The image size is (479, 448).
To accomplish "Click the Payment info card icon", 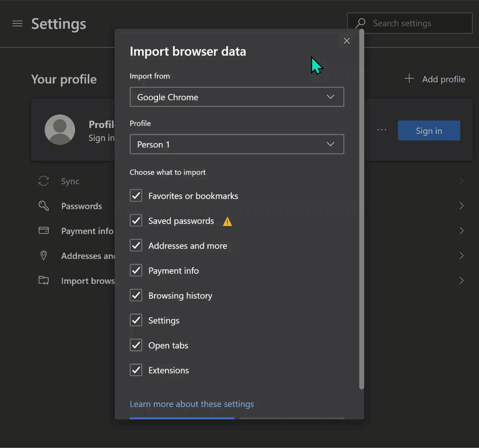I will [44, 231].
